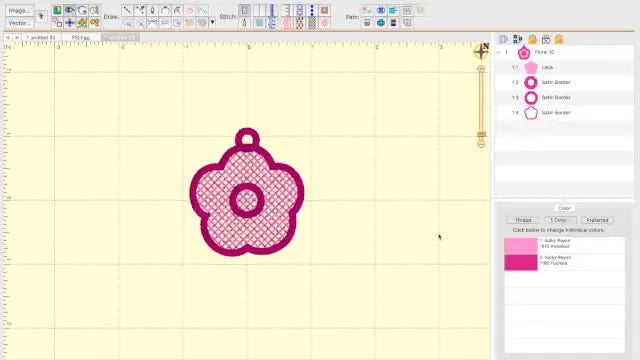The height and width of the screenshot is (360, 640).
Task: Select the blue dotted stitch icon
Action: pyautogui.click(x=312, y=10)
